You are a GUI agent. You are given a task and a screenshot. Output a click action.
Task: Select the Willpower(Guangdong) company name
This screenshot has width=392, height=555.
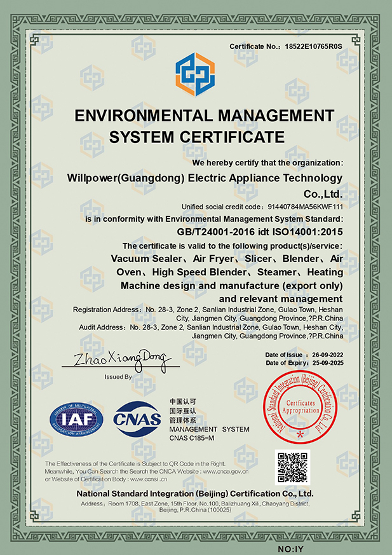pos(205,185)
